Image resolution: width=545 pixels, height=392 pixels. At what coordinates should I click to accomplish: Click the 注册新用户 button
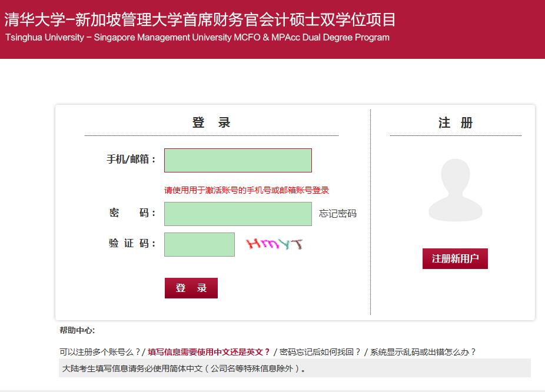pyautogui.click(x=455, y=259)
